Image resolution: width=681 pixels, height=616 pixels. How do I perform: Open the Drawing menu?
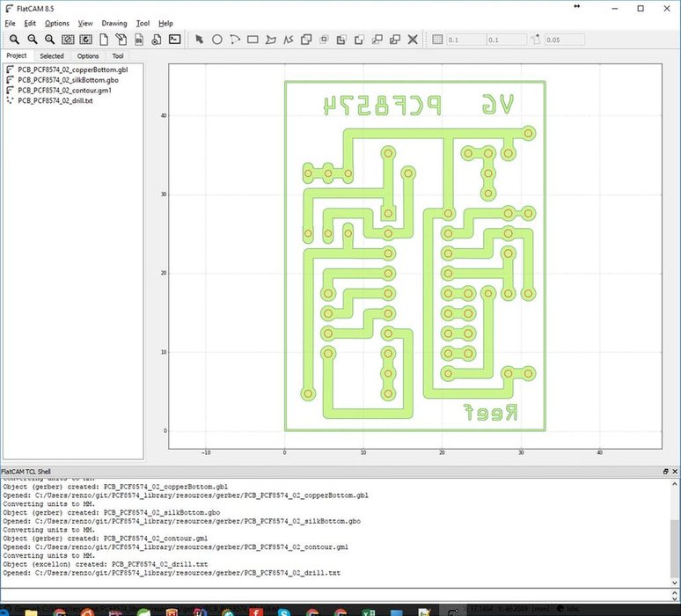pyautogui.click(x=114, y=23)
